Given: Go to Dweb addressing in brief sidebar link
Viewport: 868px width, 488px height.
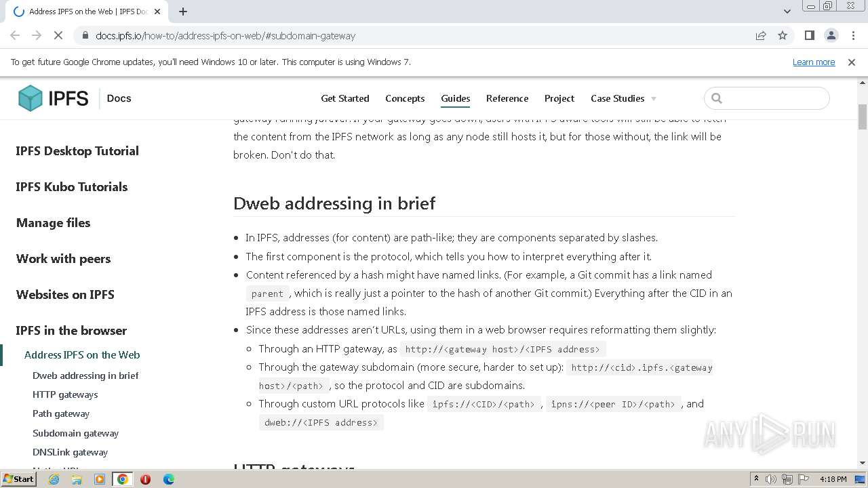Looking at the screenshot, I should tap(85, 375).
